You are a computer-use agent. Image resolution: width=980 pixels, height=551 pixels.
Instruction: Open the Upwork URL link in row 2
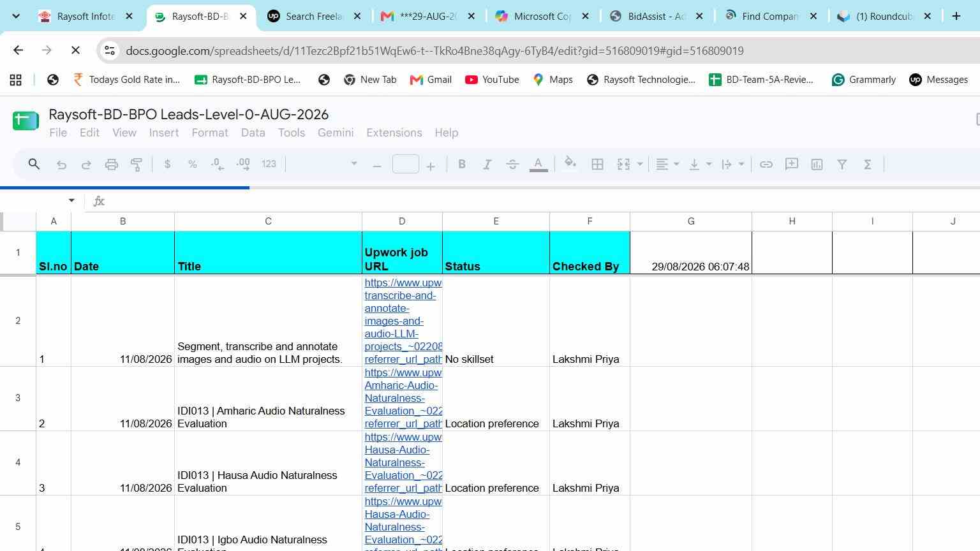pyautogui.click(x=403, y=321)
